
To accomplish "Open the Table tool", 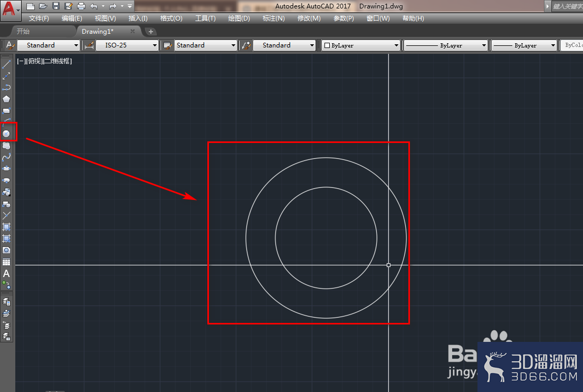I will tap(6, 262).
